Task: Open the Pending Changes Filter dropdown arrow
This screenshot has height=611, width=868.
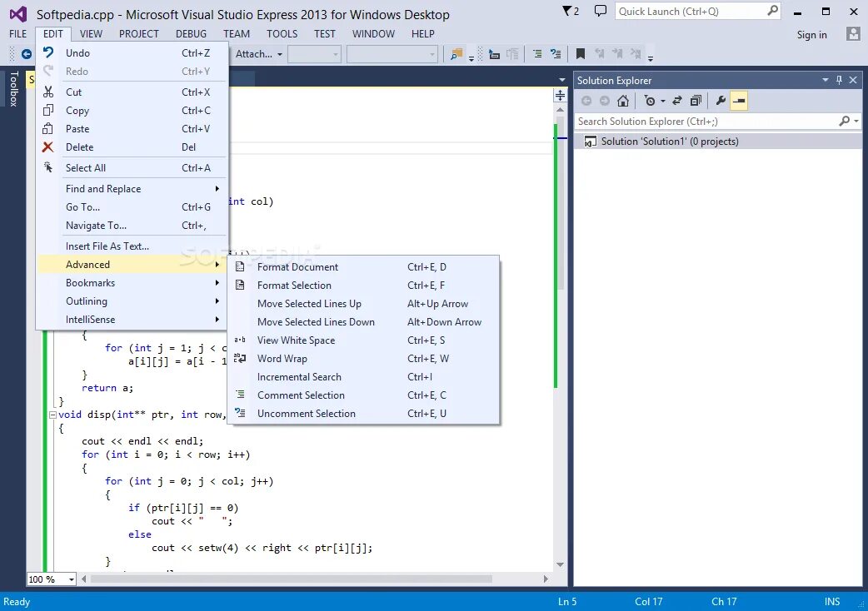Action: click(662, 102)
